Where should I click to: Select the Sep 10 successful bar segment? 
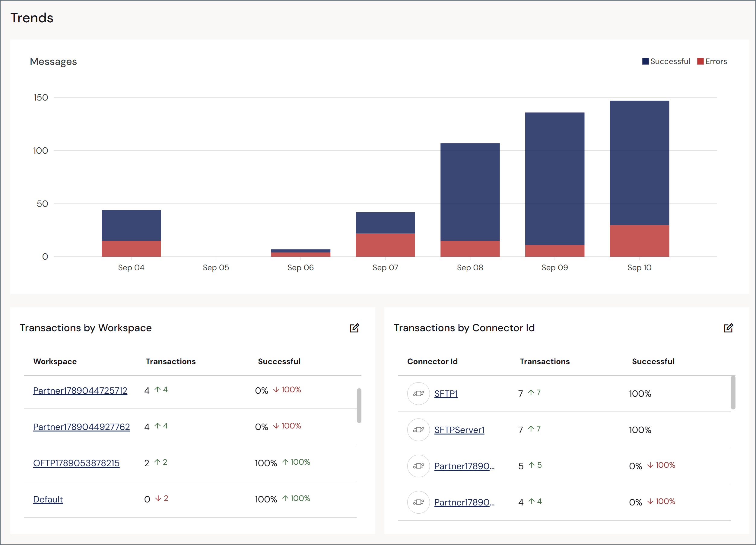(x=639, y=163)
